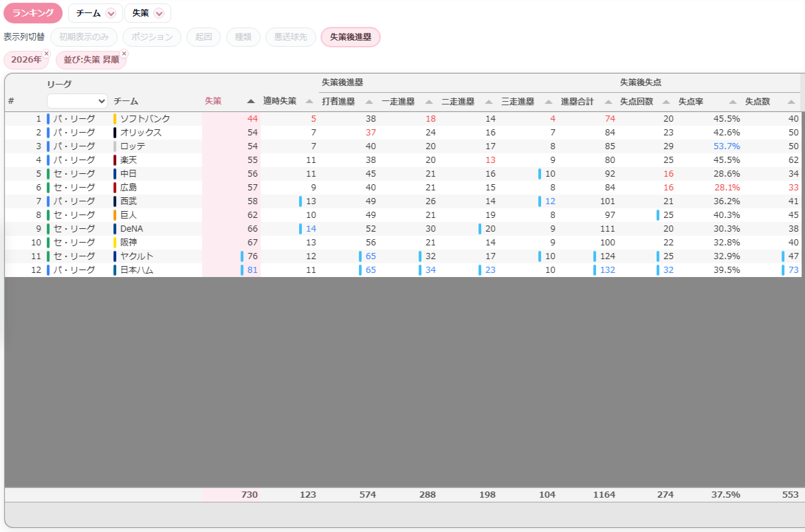Click the 失点率 header label
The image size is (805, 532).
tap(691, 102)
